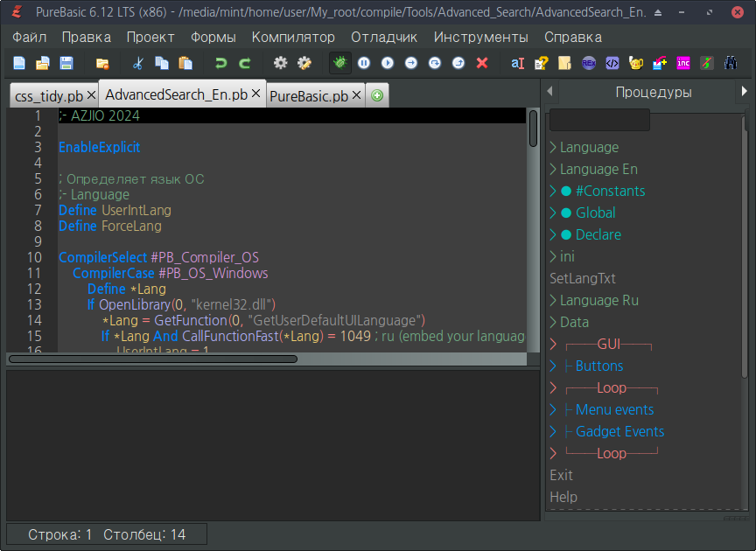Click the blue tool icon with plus sign
This screenshot has width=756, height=551.
pyautogui.click(x=660, y=63)
